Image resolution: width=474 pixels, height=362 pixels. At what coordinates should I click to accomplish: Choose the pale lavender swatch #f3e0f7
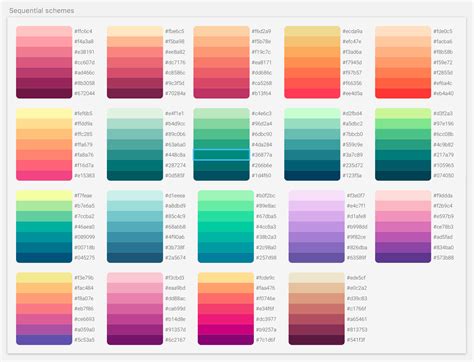coord(317,196)
